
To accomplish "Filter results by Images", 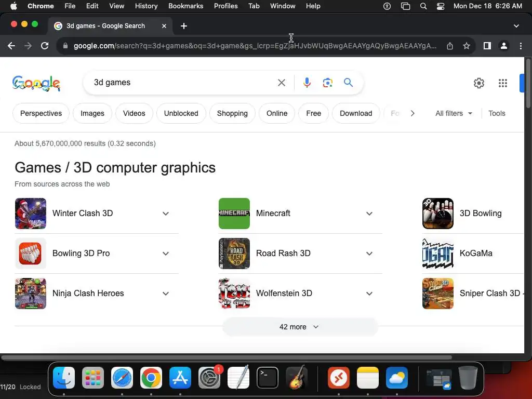I will (92, 113).
